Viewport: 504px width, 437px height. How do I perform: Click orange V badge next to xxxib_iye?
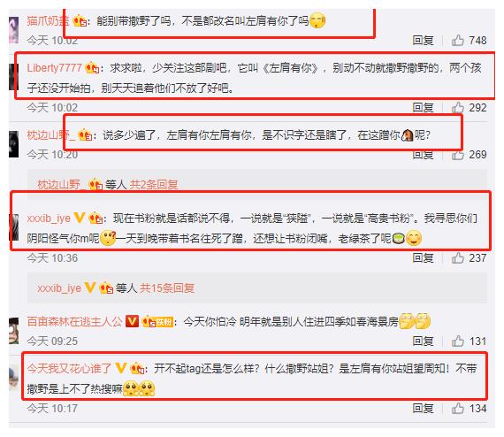pos(79,218)
